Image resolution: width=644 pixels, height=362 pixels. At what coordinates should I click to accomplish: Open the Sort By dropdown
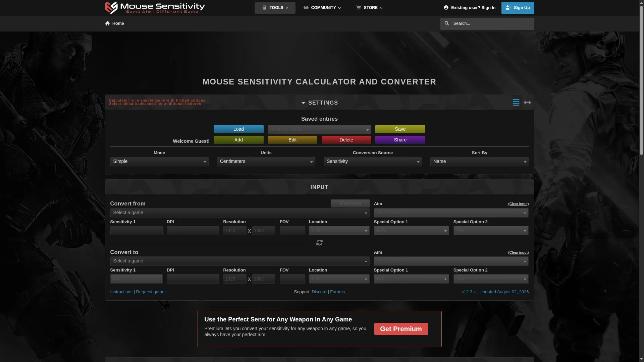pos(479,162)
